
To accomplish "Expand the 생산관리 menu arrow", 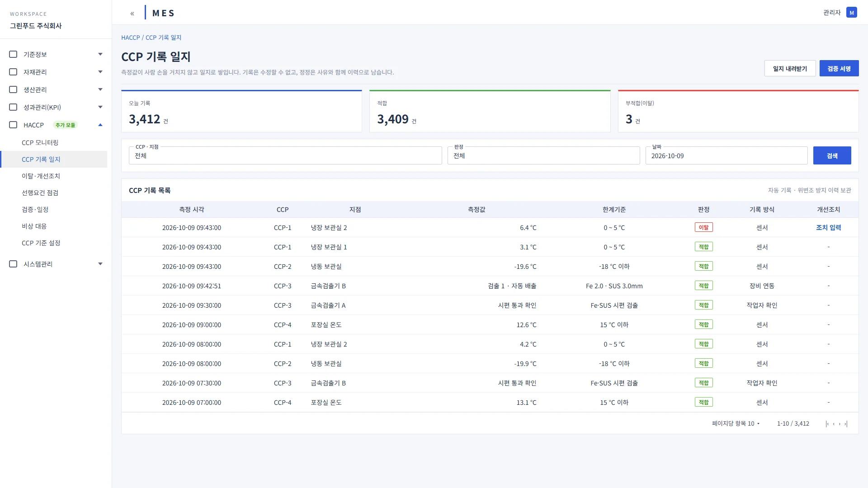I will point(100,89).
